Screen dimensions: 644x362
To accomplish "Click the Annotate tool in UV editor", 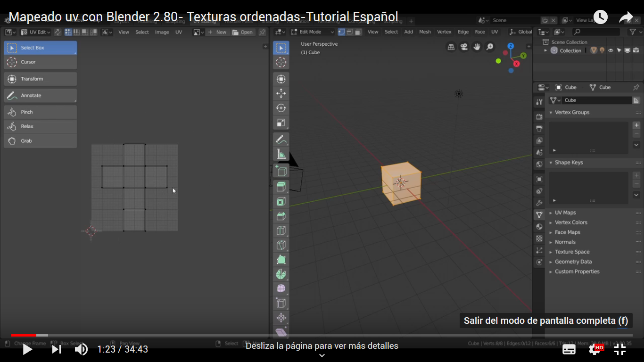I will [40, 96].
